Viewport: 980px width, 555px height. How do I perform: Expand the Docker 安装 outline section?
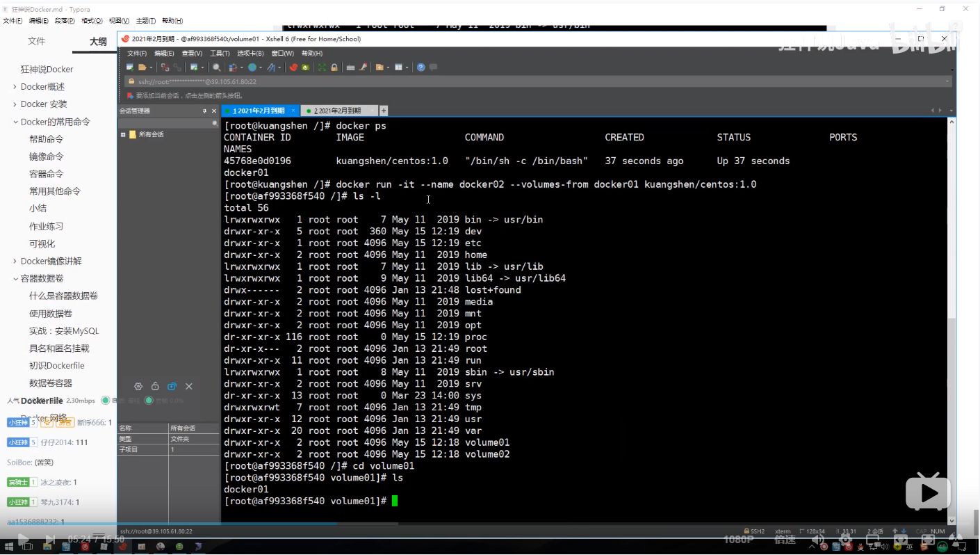click(15, 104)
